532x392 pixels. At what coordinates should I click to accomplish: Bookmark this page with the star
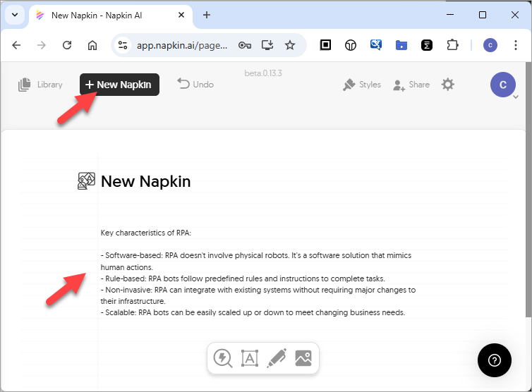point(290,45)
